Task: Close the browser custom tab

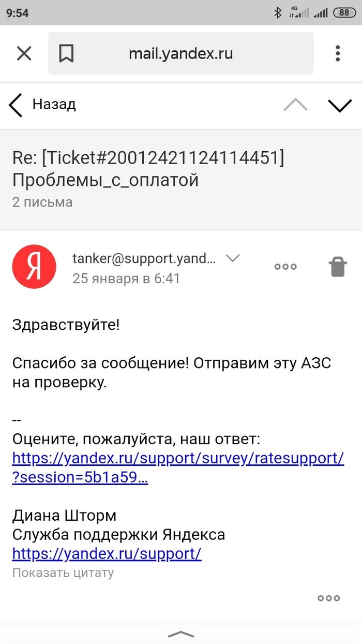Action: click(x=24, y=53)
